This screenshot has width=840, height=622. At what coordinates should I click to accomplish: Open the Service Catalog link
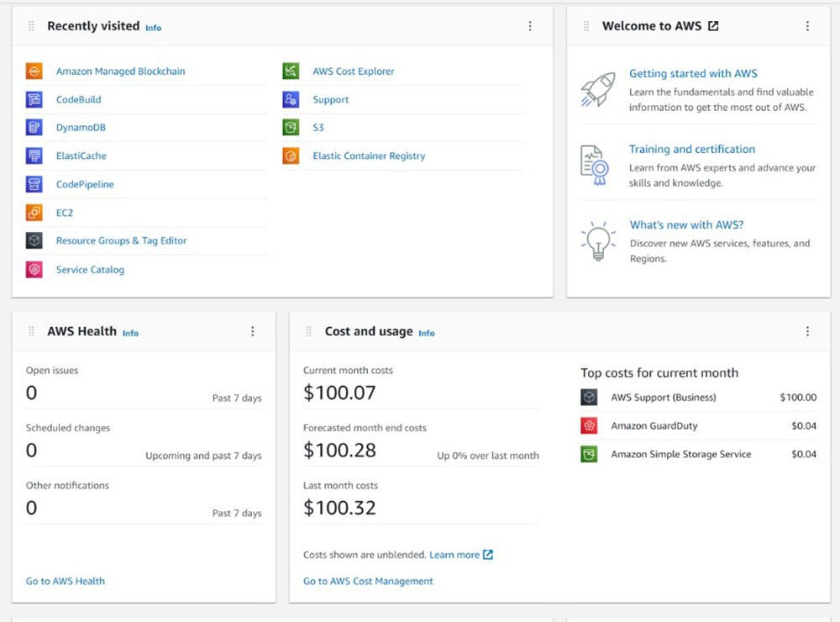[90, 269]
